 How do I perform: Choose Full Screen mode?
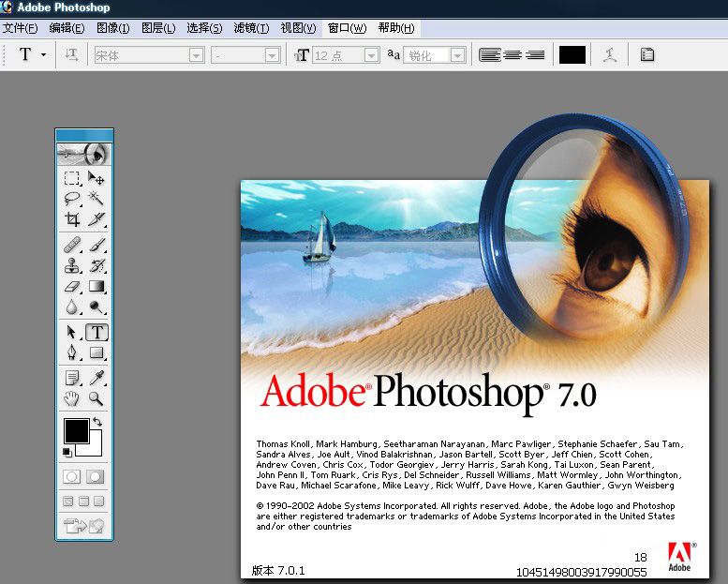tap(99, 502)
